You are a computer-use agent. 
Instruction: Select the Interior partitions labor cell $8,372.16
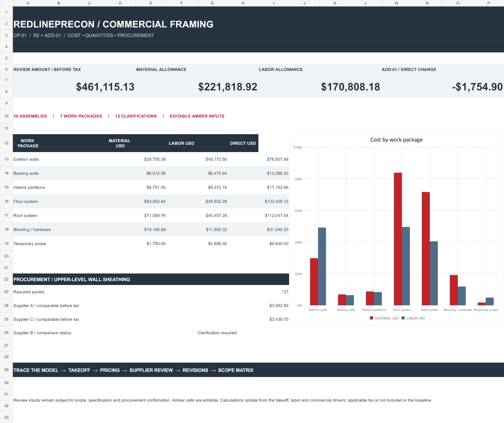click(x=217, y=188)
